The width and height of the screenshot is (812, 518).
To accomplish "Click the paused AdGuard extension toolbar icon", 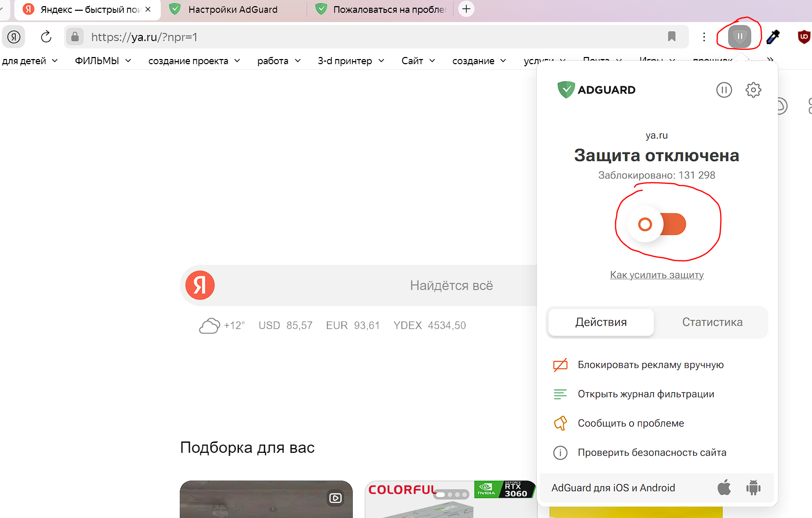I will pyautogui.click(x=740, y=36).
